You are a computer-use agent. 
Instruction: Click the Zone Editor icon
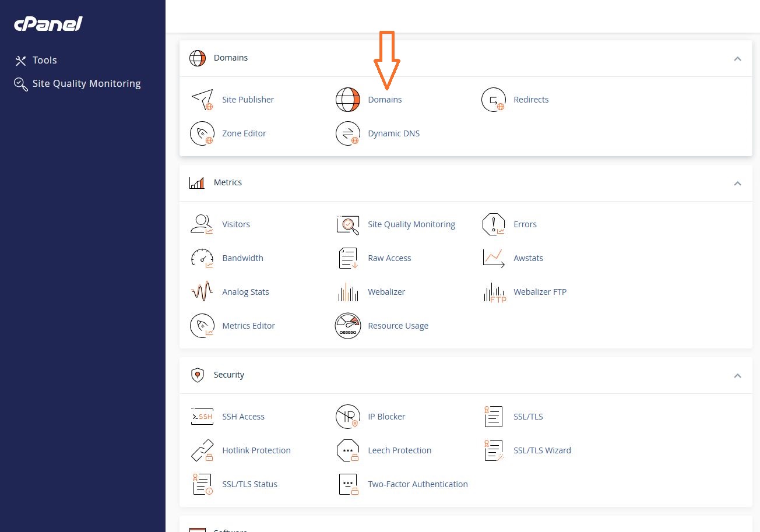(202, 133)
